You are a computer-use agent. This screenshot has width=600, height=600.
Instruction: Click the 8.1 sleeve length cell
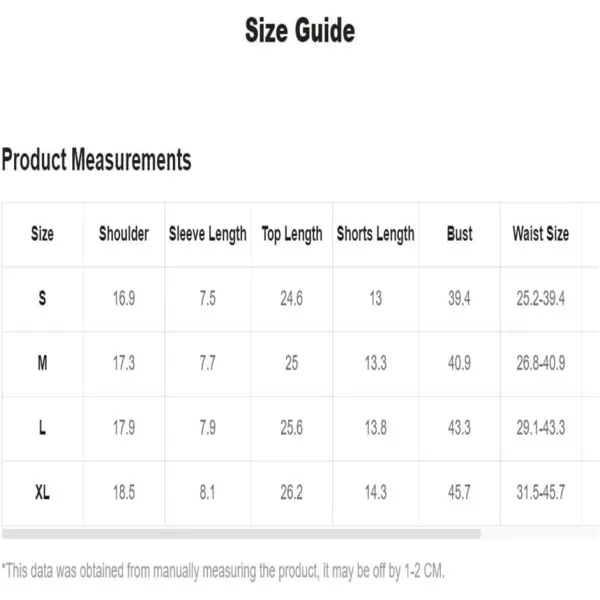coord(207,492)
